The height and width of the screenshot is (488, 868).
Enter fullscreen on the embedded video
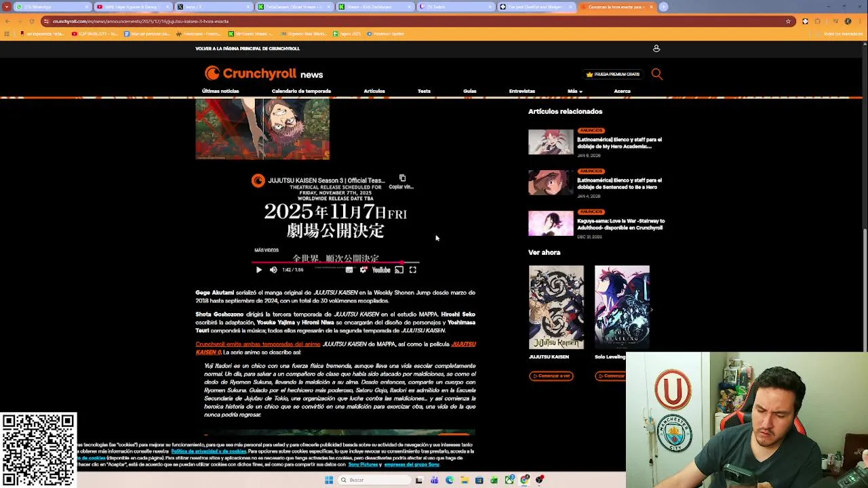pos(412,270)
